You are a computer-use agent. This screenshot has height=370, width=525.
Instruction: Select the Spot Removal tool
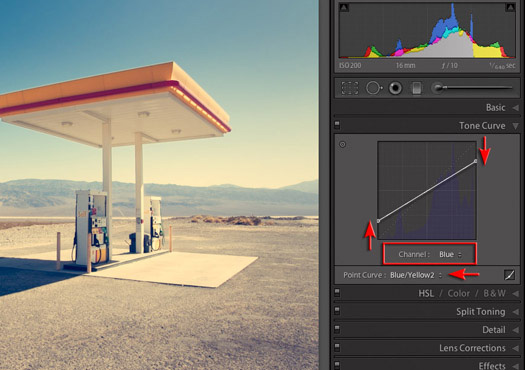[374, 88]
